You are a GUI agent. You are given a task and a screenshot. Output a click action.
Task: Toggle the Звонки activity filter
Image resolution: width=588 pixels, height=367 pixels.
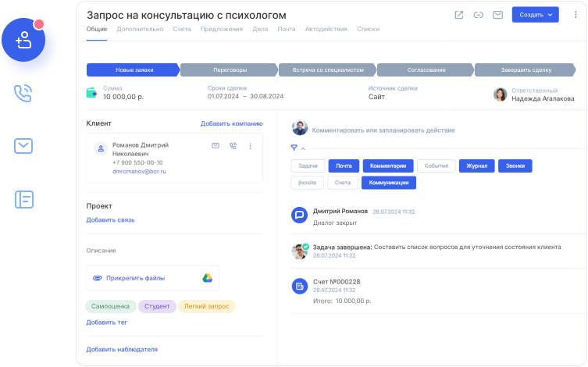click(x=515, y=166)
